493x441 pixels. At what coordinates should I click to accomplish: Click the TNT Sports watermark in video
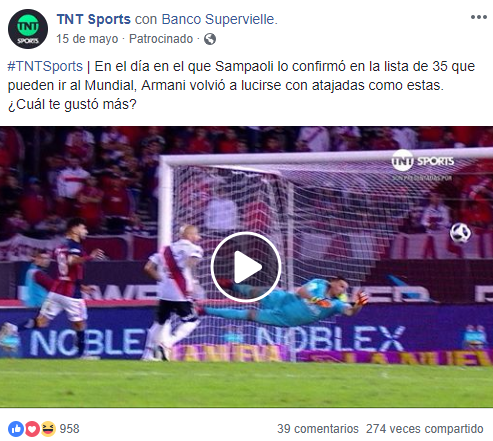(x=423, y=161)
